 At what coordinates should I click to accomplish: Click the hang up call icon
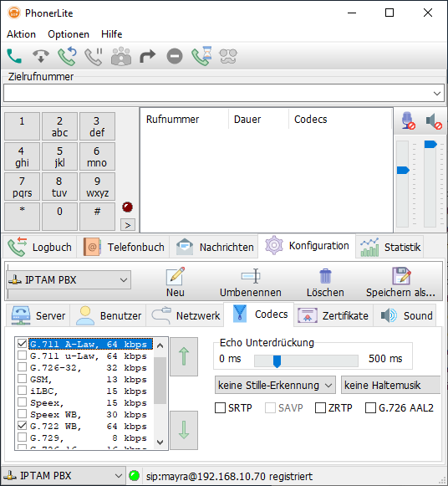click(41, 56)
